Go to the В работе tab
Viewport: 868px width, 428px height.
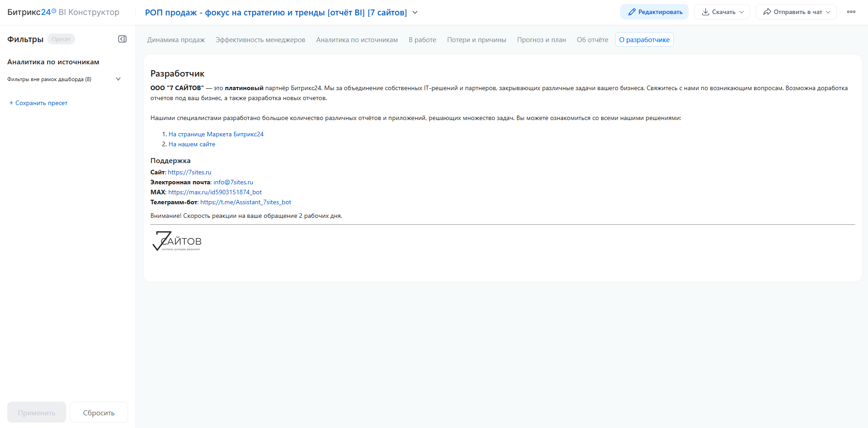click(422, 40)
